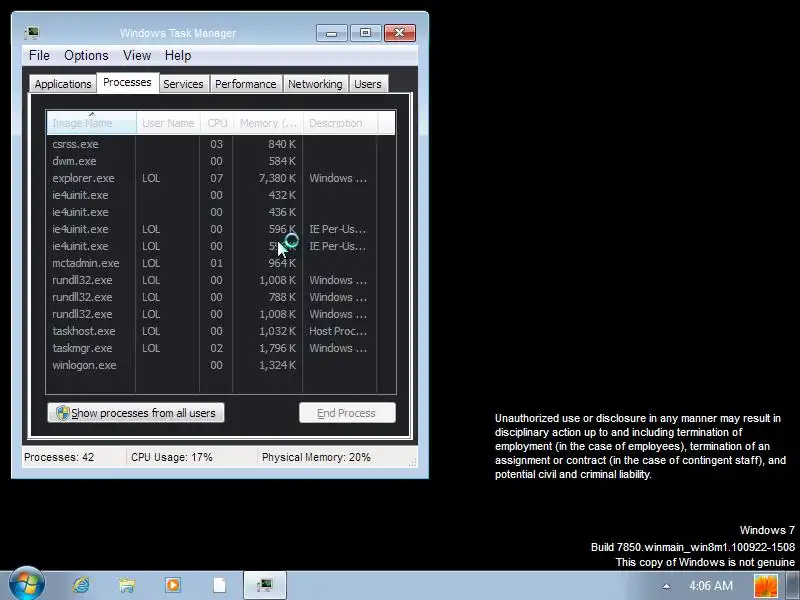Viewport: 800px width, 600px height.
Task: Click the 1,796 K memory value
Action: point(277,348)
